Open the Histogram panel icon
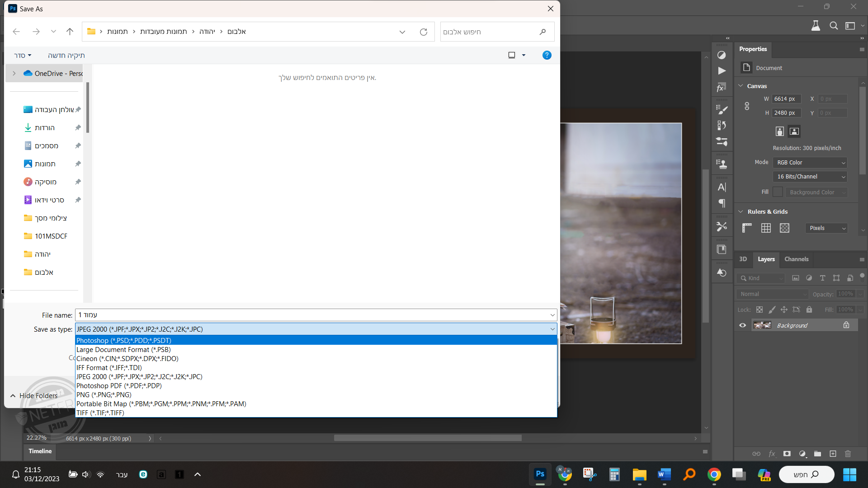The width and height of the screenshot is (868, 488). (x=722, y=55)
